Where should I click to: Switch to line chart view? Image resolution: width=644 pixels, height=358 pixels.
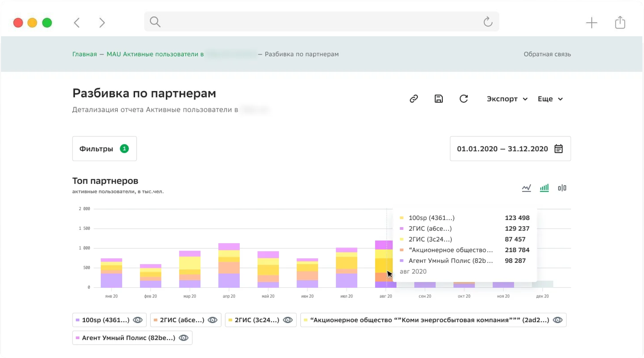click(x=526, y=188)
